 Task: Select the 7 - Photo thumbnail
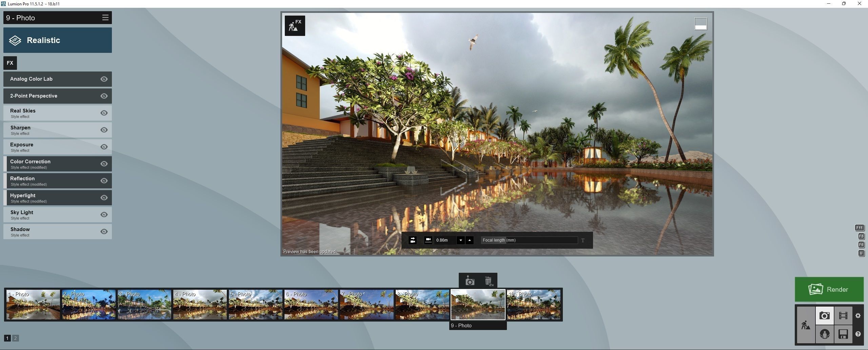(367, 305)
